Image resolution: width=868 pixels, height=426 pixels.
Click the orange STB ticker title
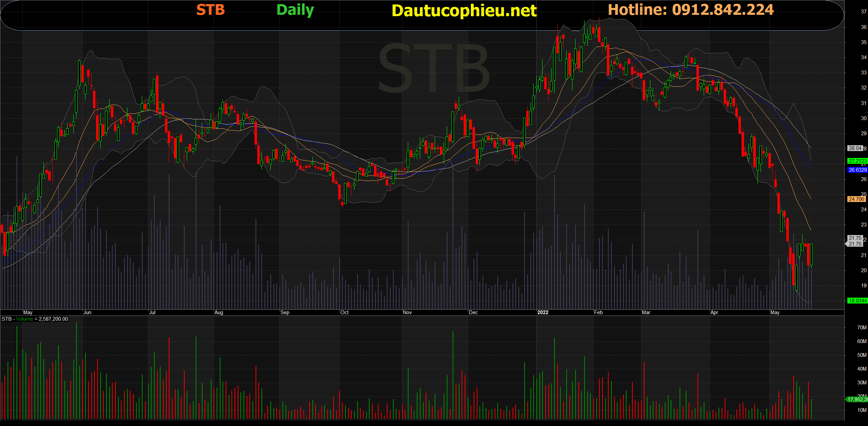tap(210, 10)
